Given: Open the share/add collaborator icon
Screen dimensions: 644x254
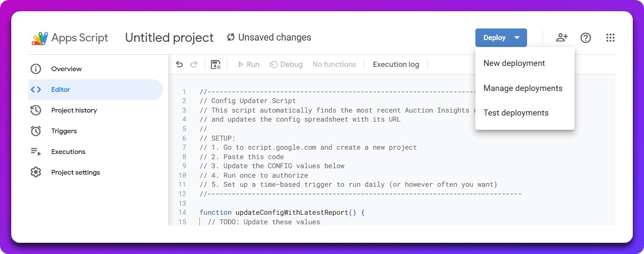Looking at the screenshot, I should pyautogui.click(x=562, y=38).
